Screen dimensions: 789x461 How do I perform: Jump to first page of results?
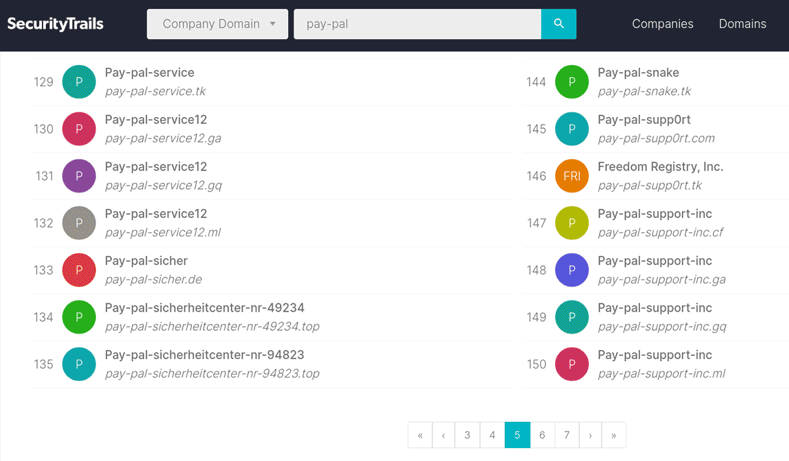click(420, 435)
